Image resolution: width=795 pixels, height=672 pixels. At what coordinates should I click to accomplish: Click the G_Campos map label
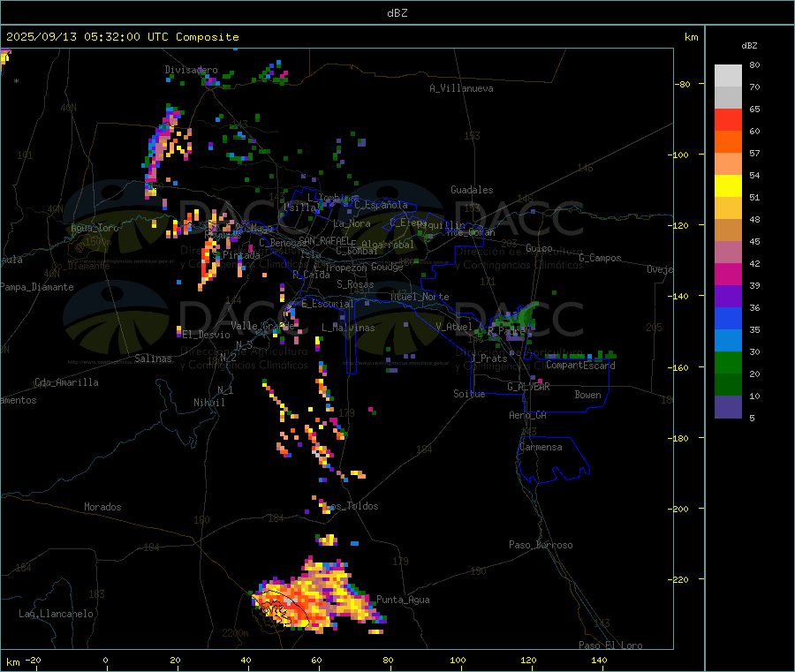click(600, 258)
